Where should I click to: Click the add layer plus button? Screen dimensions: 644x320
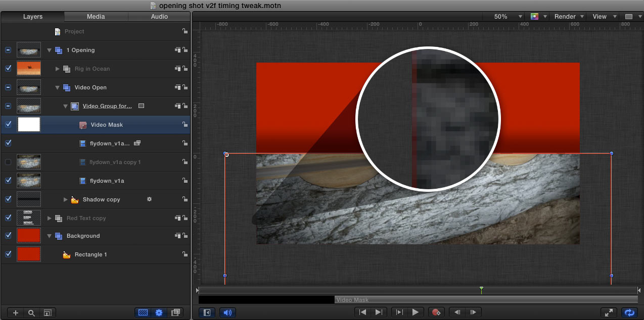[16, 313]
